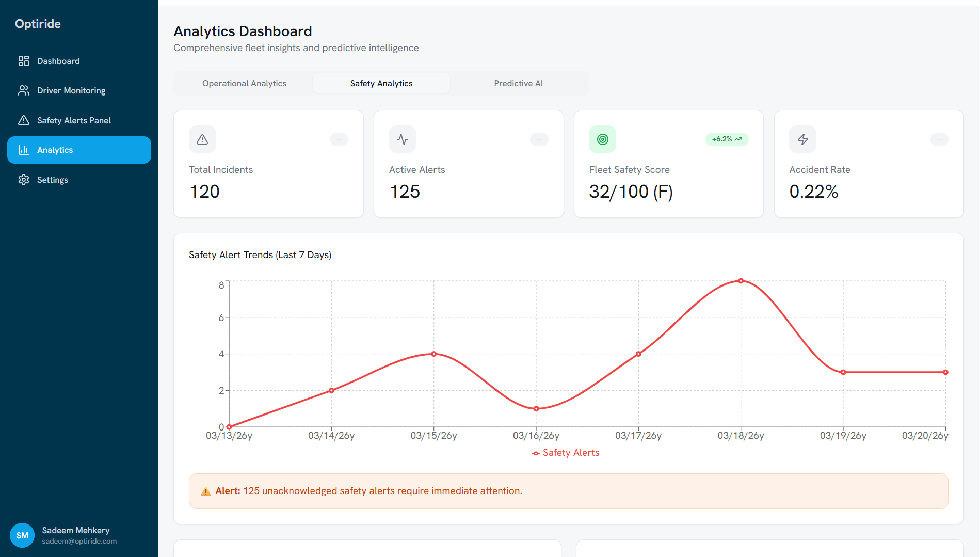Click the SM user avatar

tap(22, 535)
